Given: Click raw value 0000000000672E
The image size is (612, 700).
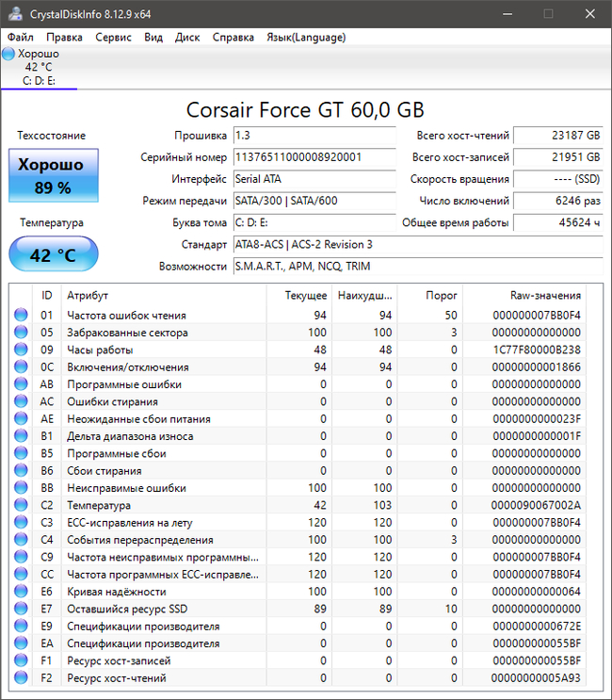Looking at the screenshot, I should (x=536, y=626).
